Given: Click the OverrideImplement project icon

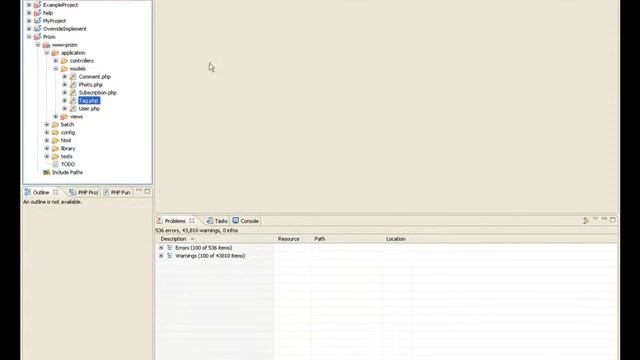Looking at the screenshot, I should point(38,29).
